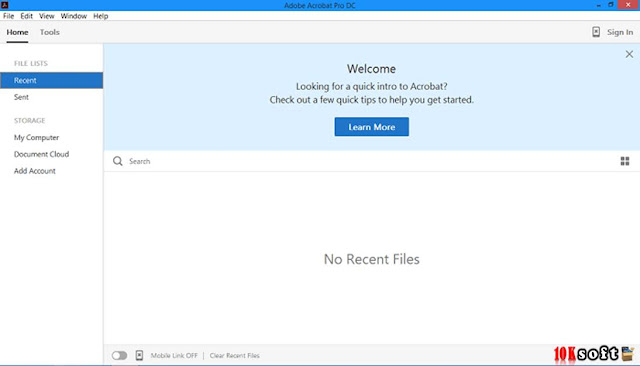
Task: Minimize the Acrobat window
Action: (x=598, y=5)
